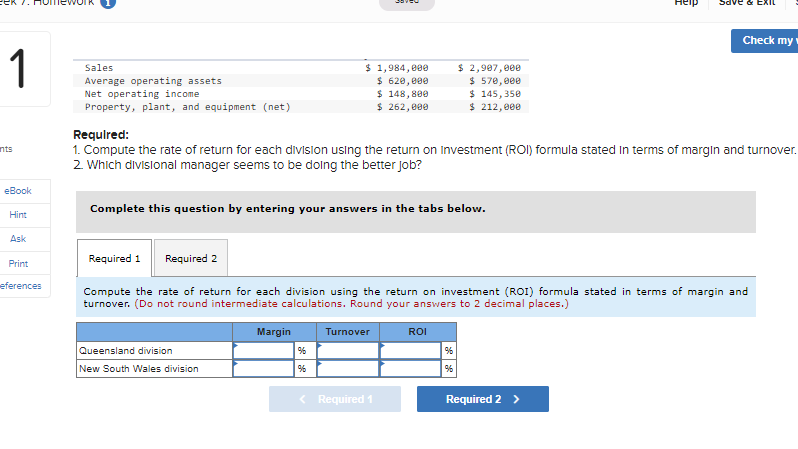Switch to the Required 2 tab

[x=191, y=258]
